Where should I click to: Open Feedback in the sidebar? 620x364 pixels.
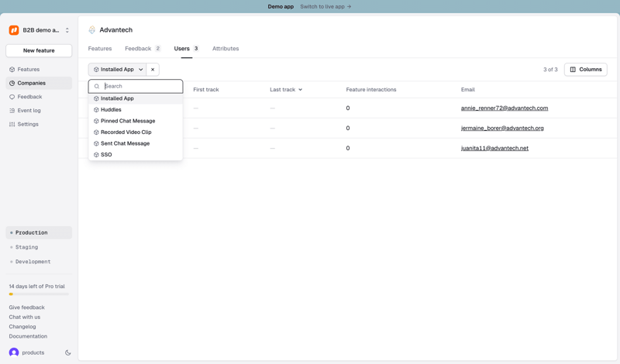[x=39, y=97]
